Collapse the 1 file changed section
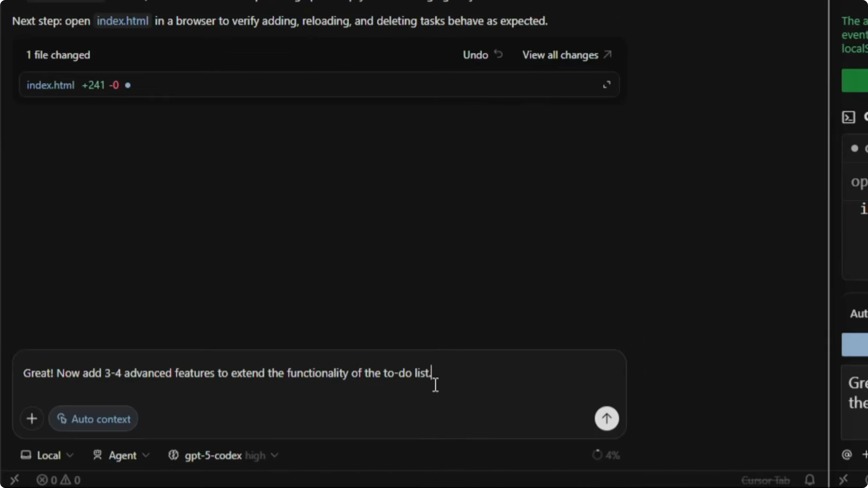 tap(58, 54)
